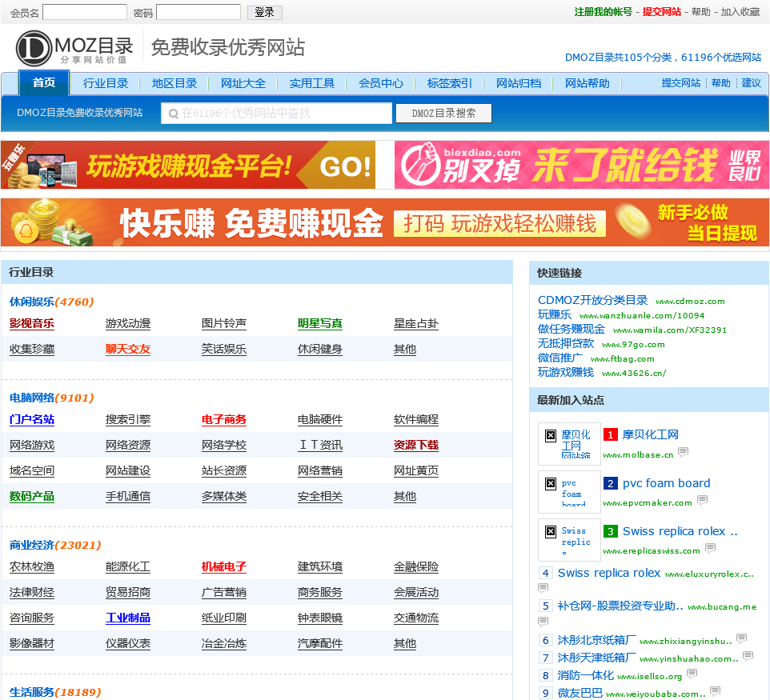Open 网络游戏 subcategory
This screenshot has height=700, width=770.
(32, 446)
